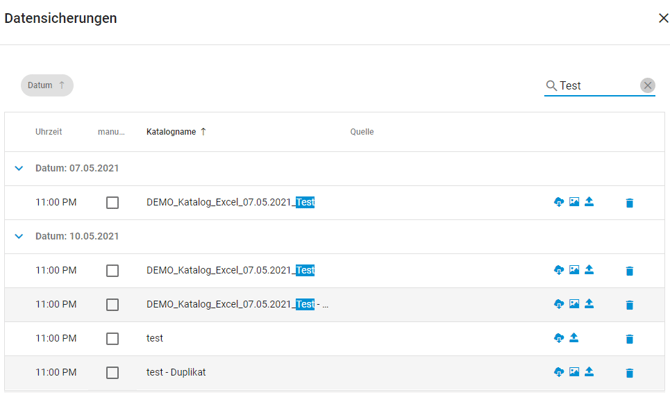Click 'Datum: 10.05.2021' group label
Screen dimensions: 670x395
[x=77, y=236]
